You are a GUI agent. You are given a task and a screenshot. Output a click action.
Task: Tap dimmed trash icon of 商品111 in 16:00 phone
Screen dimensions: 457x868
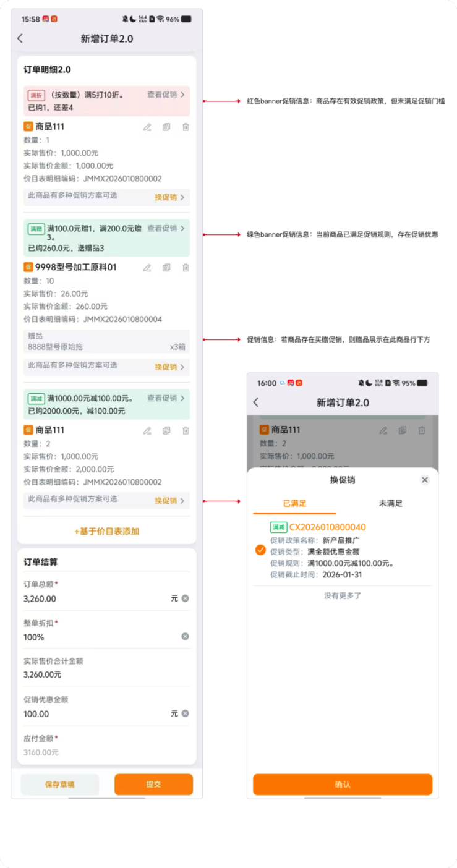point(422,430)
